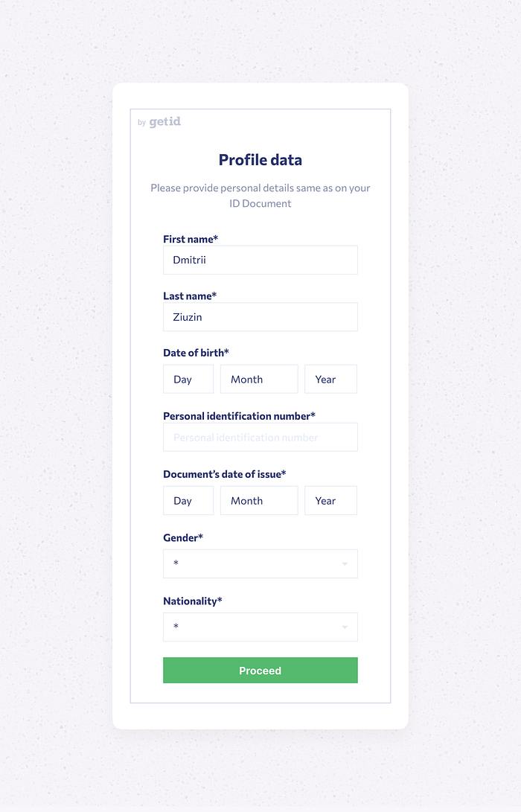This screenshot has height=812, width=521.
Task: Click the Nationality label
Action: point(193,601)
